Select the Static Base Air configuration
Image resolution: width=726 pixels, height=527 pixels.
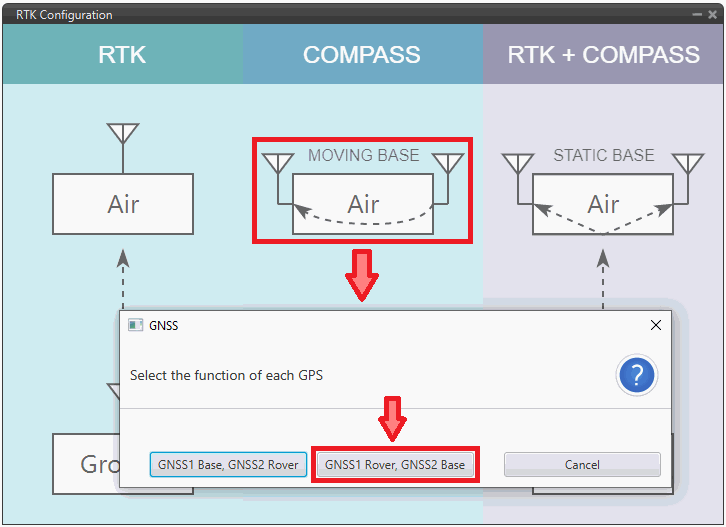click(x=603, y=204)
